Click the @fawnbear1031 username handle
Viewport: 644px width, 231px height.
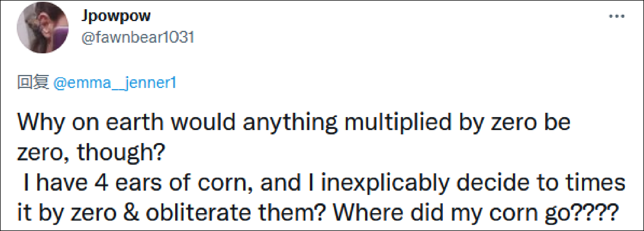(138, 37)
